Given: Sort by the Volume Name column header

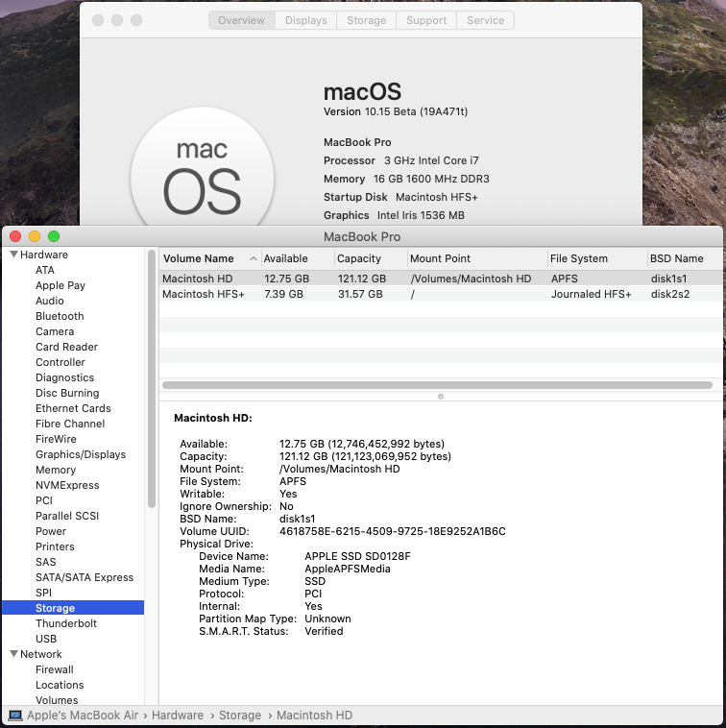Looking at the screenshot, I should 209,258.
